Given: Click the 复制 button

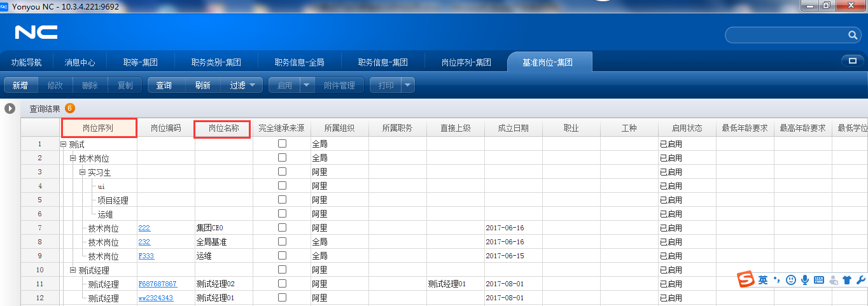Looking at the screenshot, I should [x=125, y=85].
